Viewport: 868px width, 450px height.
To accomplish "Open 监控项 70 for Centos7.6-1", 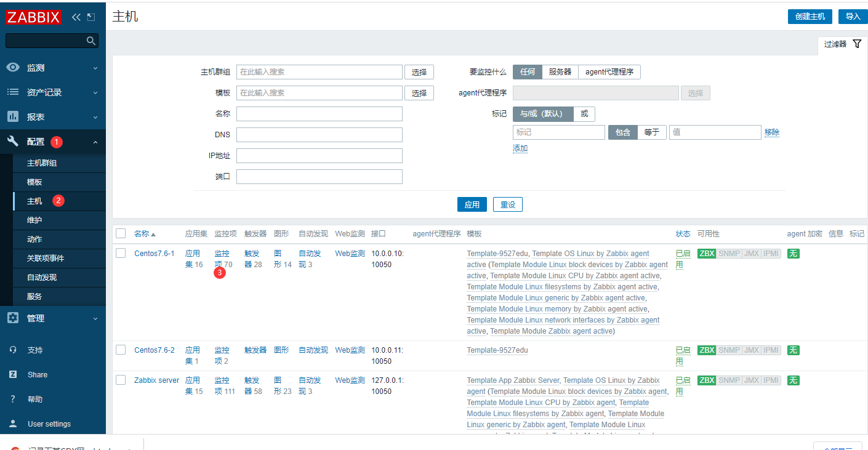I will tap(223, 259).
